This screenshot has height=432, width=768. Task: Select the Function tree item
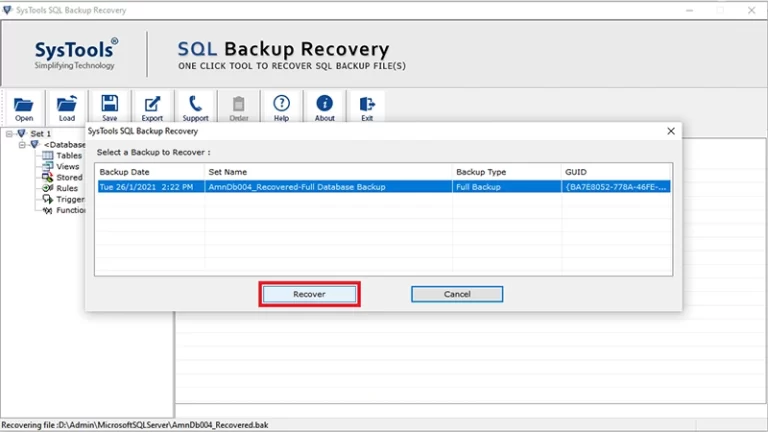point(71,210)
